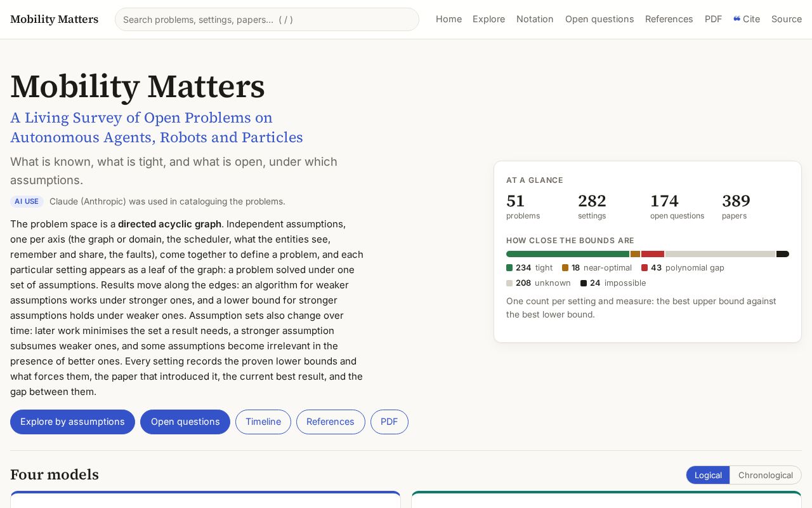Image resolution: width=812 pixels, height=508 pixels.
Task: Click the grey segment of the bounds bar
Action: tap(721, 254)
